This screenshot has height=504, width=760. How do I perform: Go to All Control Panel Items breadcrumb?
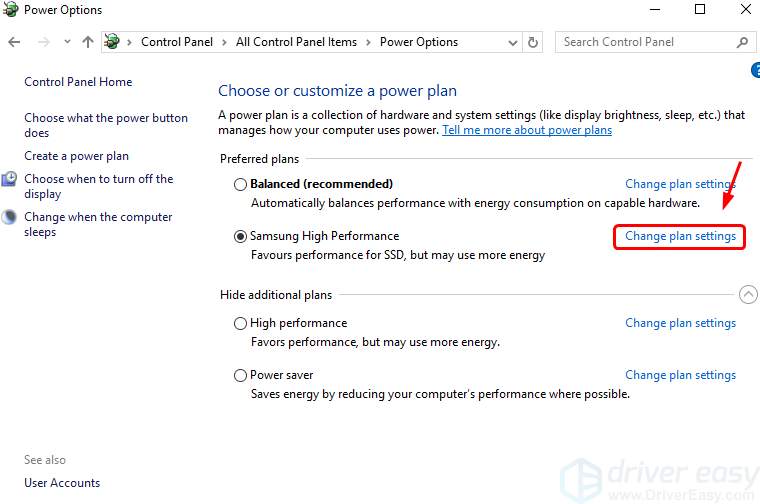(296, 42)
